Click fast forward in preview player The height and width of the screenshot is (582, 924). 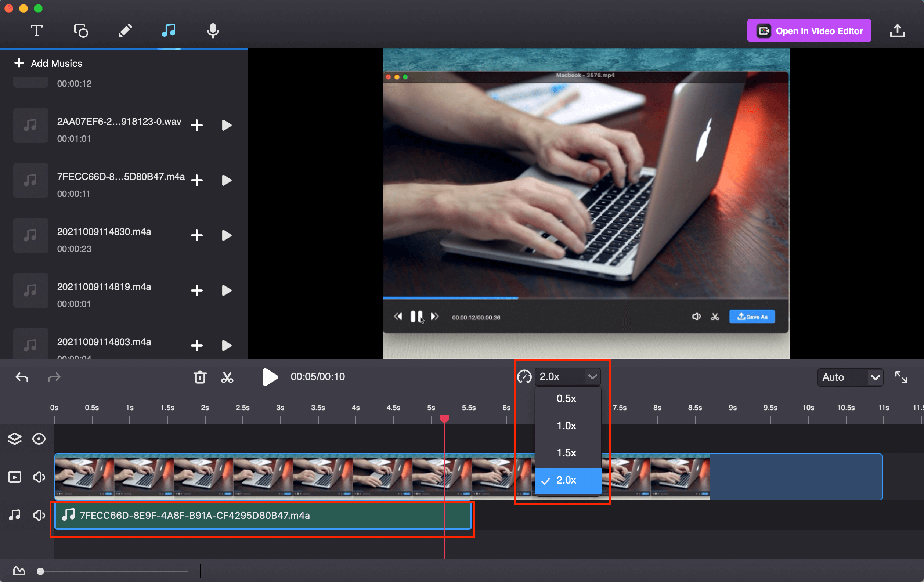[x=434, y=317]
